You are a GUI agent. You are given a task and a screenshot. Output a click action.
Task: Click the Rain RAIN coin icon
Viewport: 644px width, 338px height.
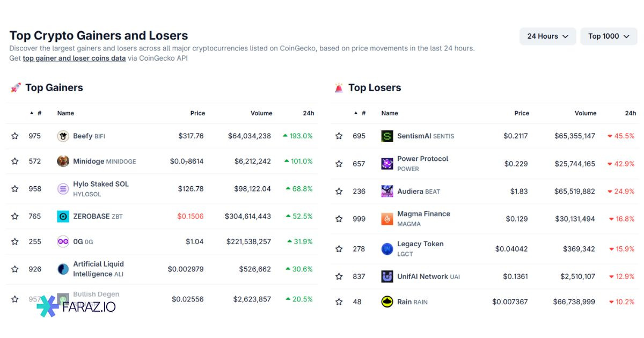click(x=387, y=302)
